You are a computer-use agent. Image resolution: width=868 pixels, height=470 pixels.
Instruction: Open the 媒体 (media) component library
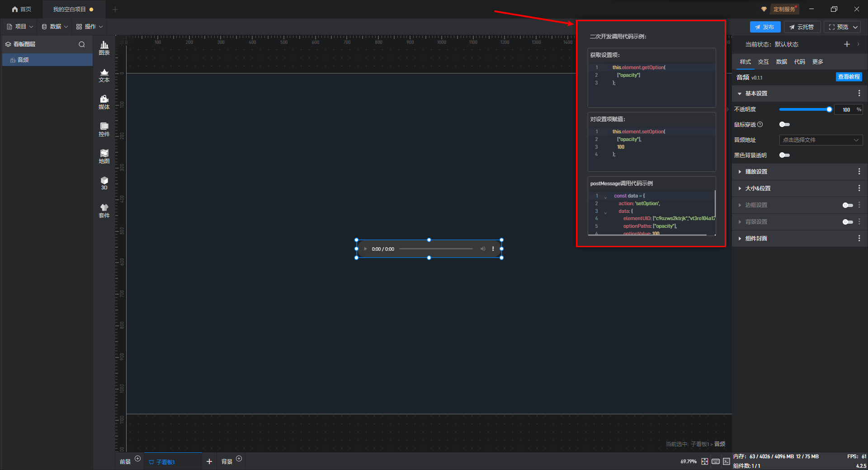(x=104, y=102)
